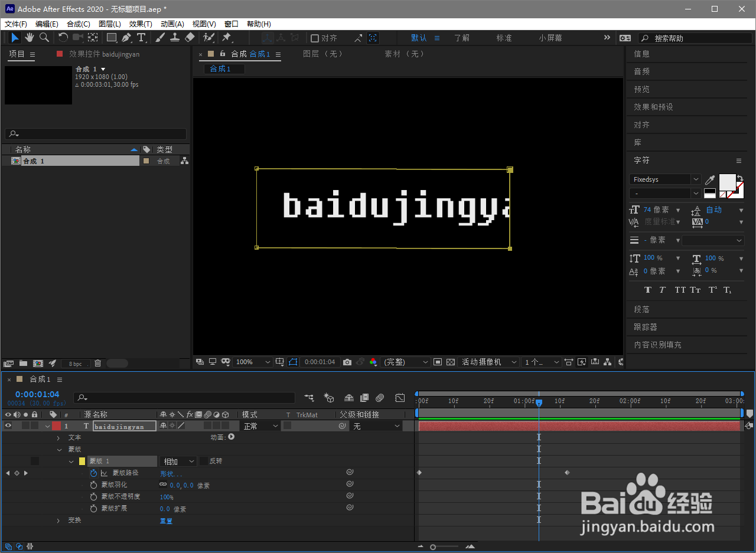Open the 窗口 menu

click(232, 24)
